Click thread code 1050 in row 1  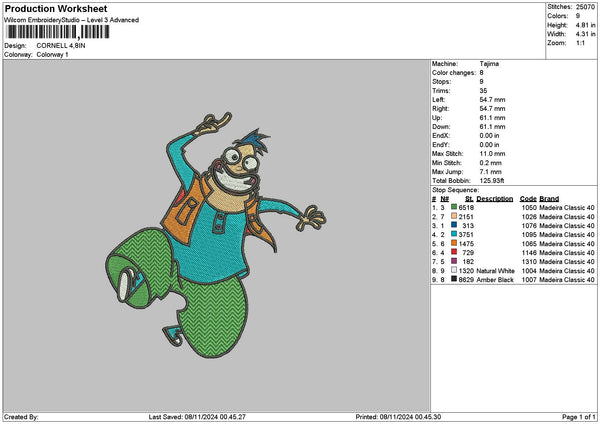click(529, 207)
